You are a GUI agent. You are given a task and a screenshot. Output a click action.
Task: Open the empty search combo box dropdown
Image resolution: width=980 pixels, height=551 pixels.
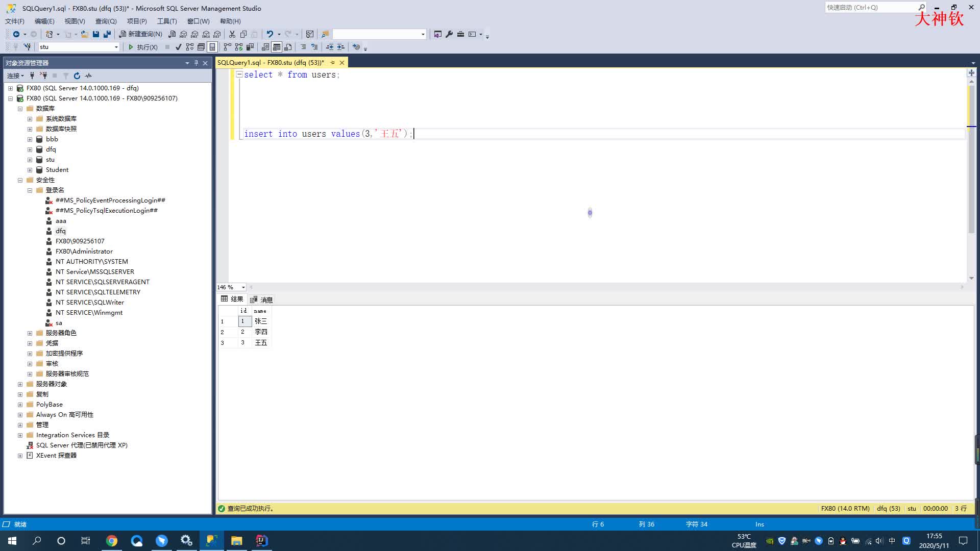coord(423,34)
